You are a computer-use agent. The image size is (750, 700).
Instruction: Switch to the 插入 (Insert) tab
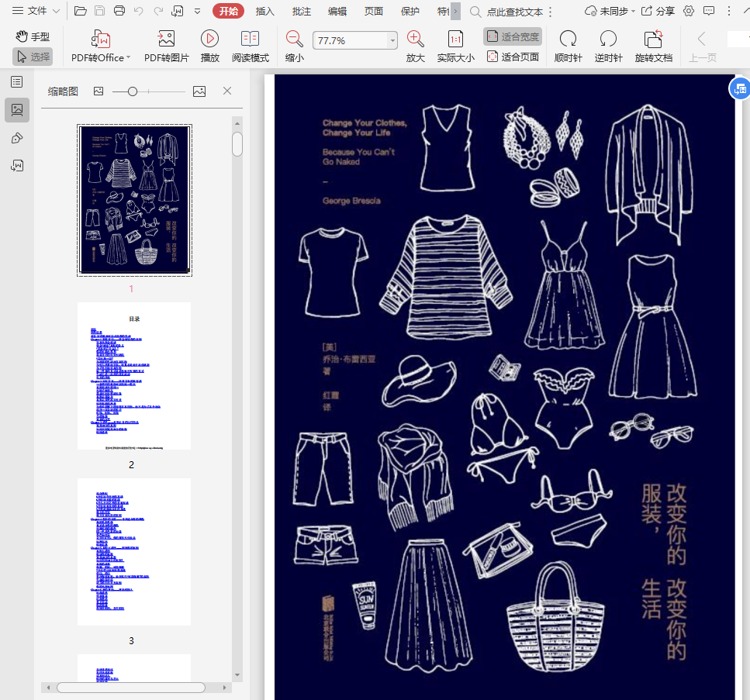click(x=265, y=11)
